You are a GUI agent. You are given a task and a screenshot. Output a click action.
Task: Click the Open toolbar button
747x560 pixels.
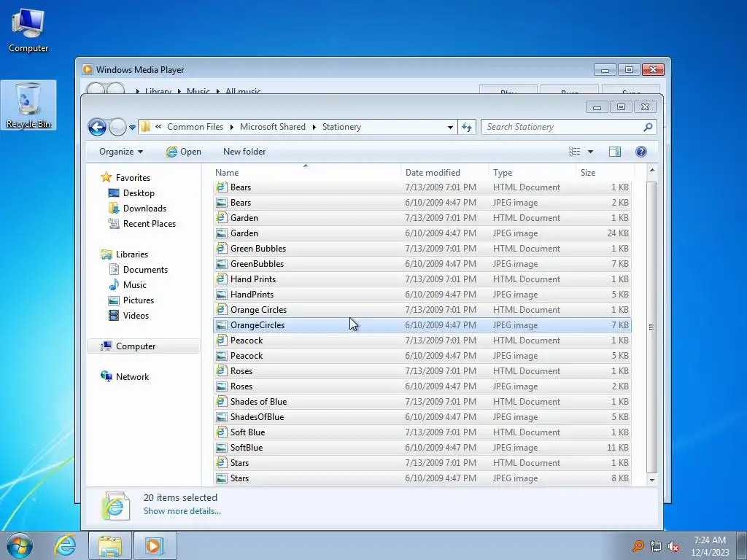[183, 152]
